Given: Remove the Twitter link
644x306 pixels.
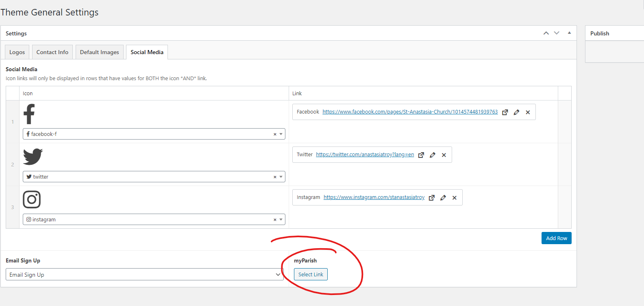Looking at the screenshot, I should pos(444,155).
